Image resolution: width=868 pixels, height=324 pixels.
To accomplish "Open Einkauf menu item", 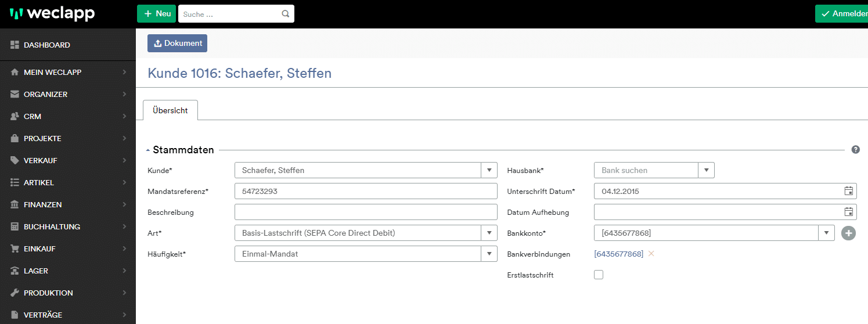I will [68, 249].
